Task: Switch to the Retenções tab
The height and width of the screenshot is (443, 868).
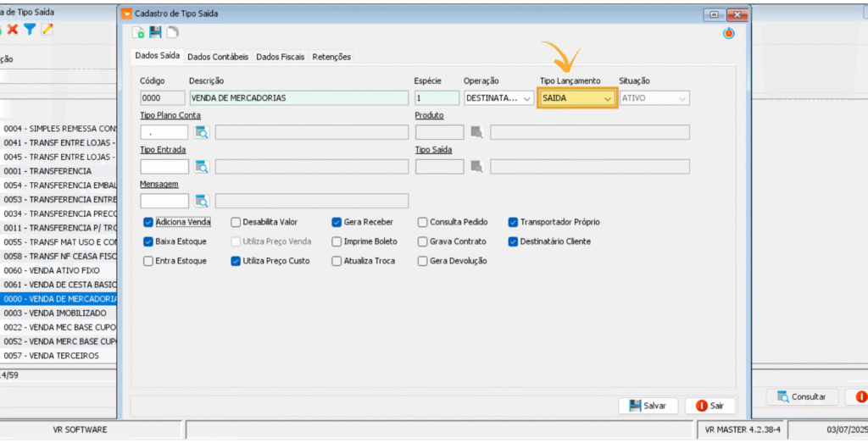Action: (331, 57)
